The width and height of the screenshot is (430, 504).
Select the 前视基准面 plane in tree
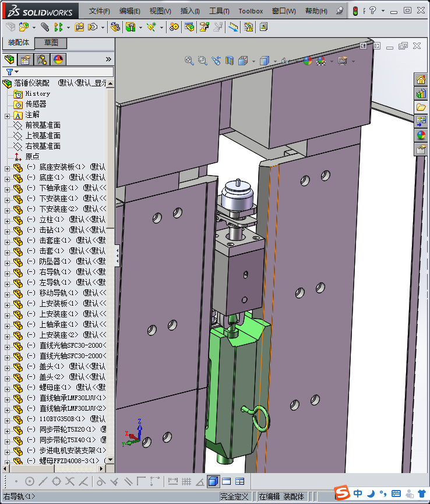(43, 125)
